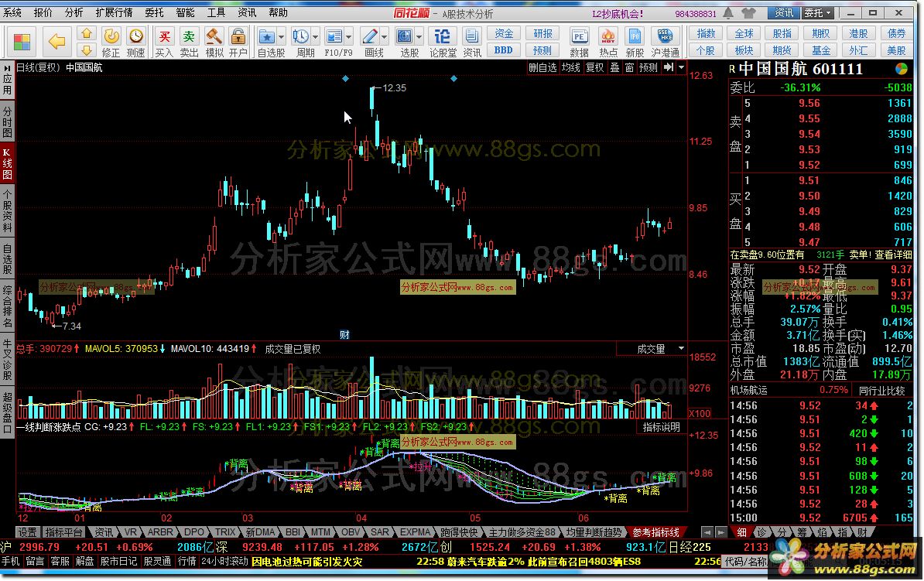This screenshot has height=581, width=924.
Task: Click the 开户 open account lock icon
Action: pyautogui.click(x=238, y=43)
